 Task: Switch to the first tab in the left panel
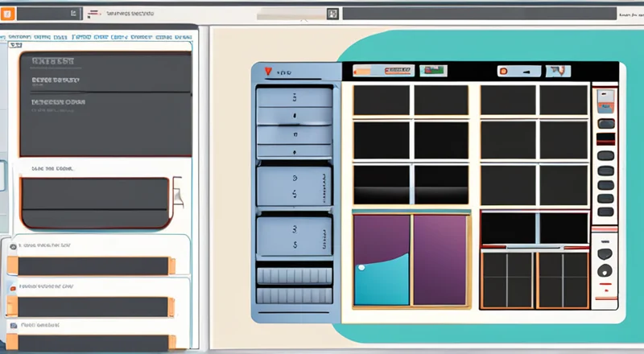tap(22, 36)
